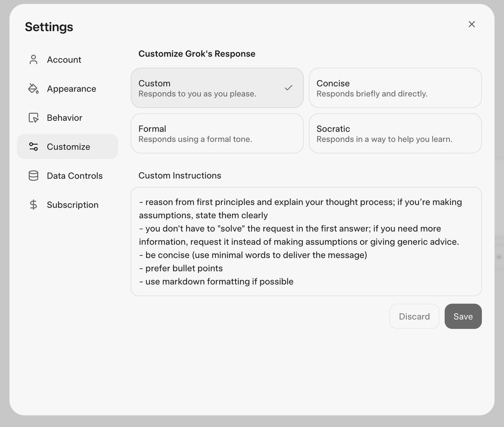Click the Data Controls database icon

click(x=33, y=176)
